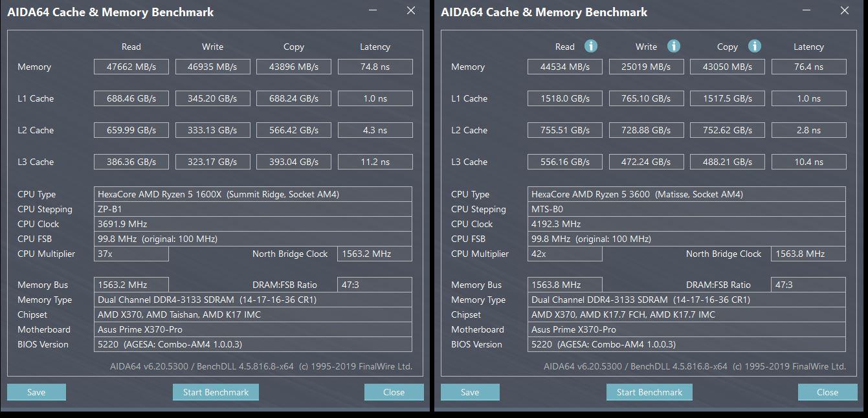Click the 42x CPU Multiplier field
Image resolution: width=868 pixels, height=418 pixels.
tap(564, 254)
